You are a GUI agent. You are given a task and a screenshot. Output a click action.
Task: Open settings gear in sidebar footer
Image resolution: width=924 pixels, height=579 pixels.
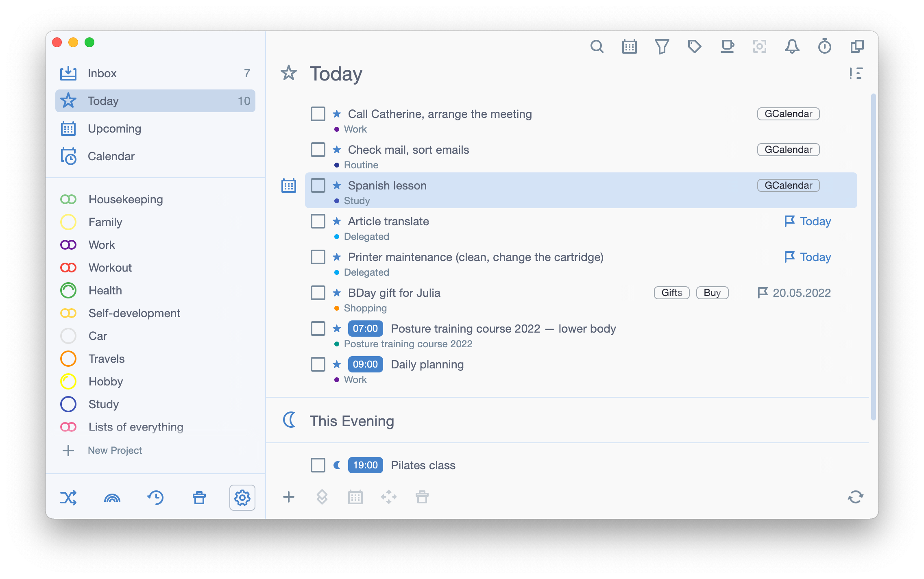tap(242, 498)
